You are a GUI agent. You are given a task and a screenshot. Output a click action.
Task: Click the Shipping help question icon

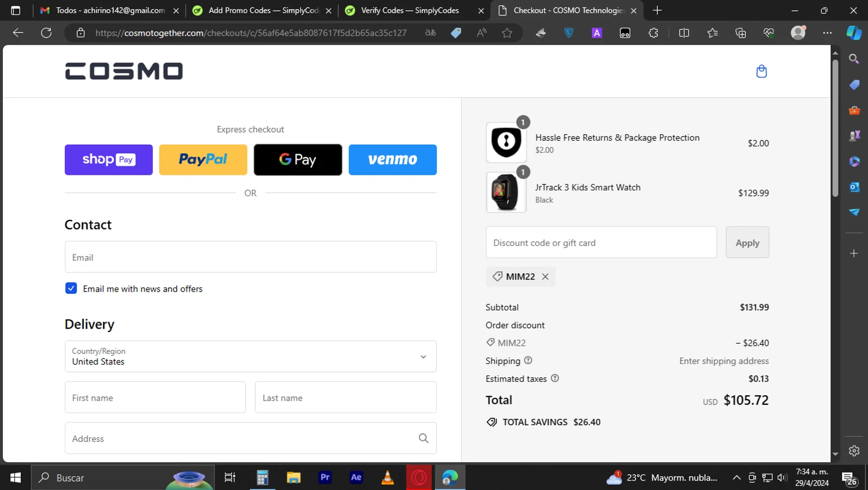point(528,360)
